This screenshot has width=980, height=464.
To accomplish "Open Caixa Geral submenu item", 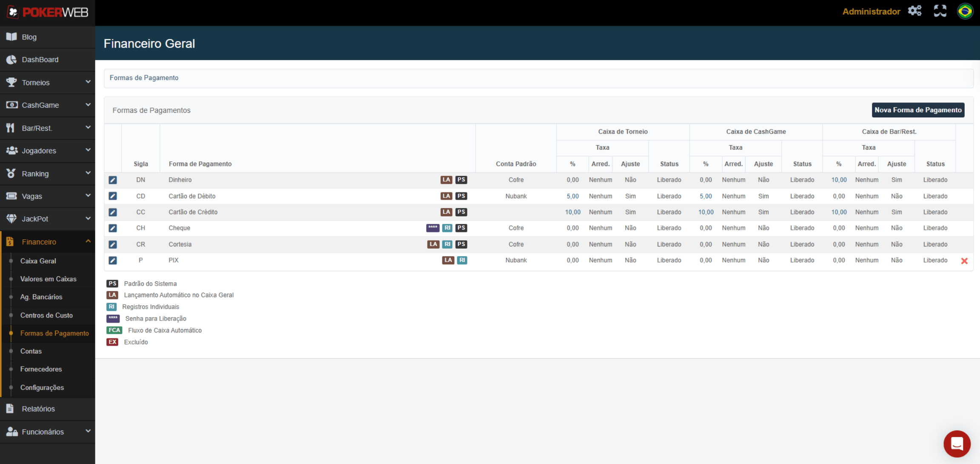I will pos(38,261).
